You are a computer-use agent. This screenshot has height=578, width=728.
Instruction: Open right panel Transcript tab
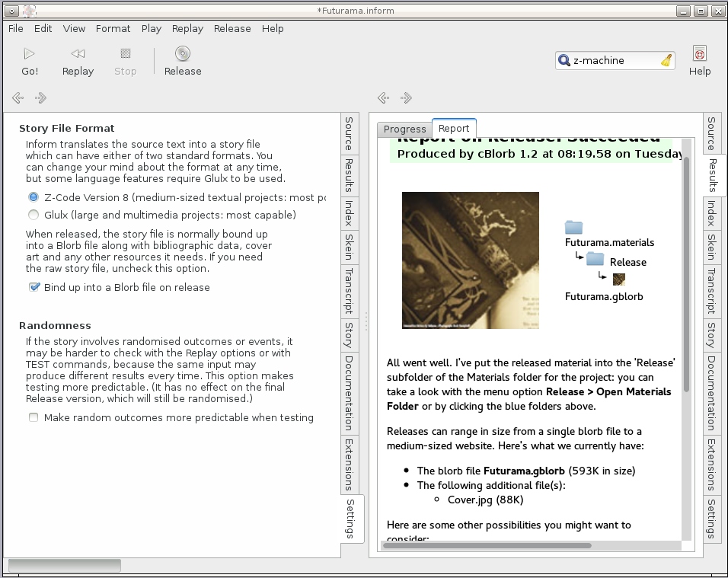pyautogui.click(x=711, y=291)
